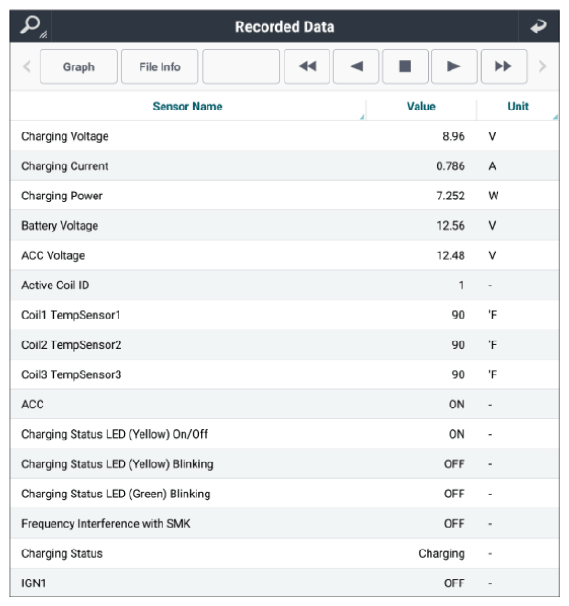569x606 pixels.
Task: Stop the recorded data playback
Action: (x=405, y=66)
